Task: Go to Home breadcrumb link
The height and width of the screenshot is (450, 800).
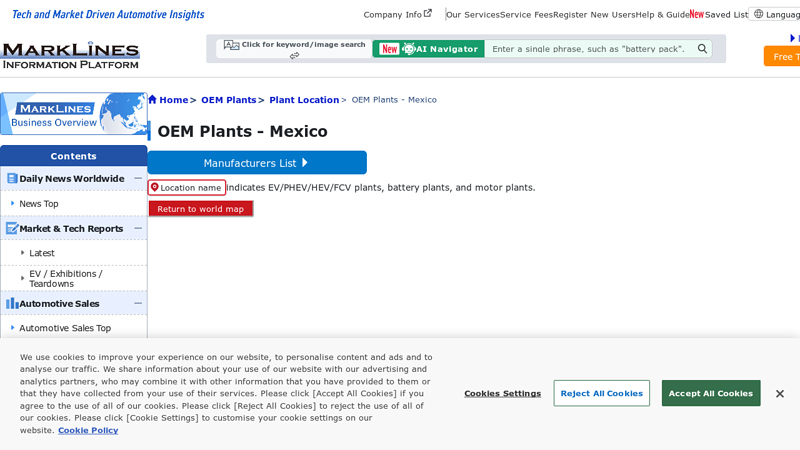Action: click(173, 99)
